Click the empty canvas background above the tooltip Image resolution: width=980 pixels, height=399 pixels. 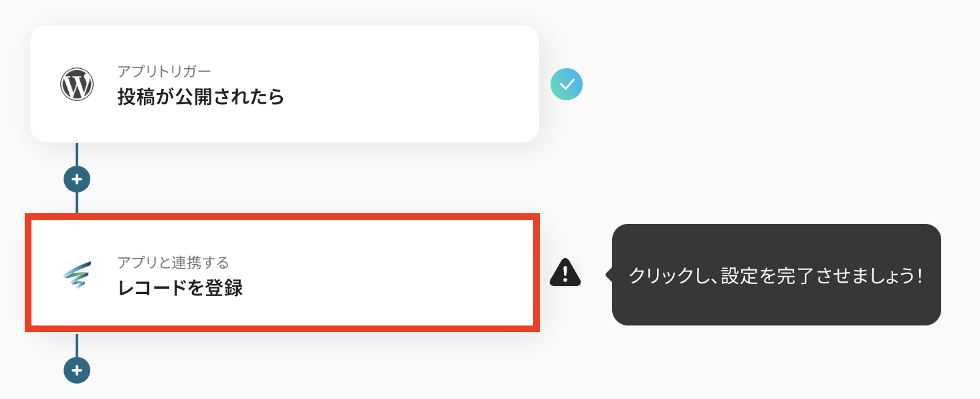click(x=776, y=134)
